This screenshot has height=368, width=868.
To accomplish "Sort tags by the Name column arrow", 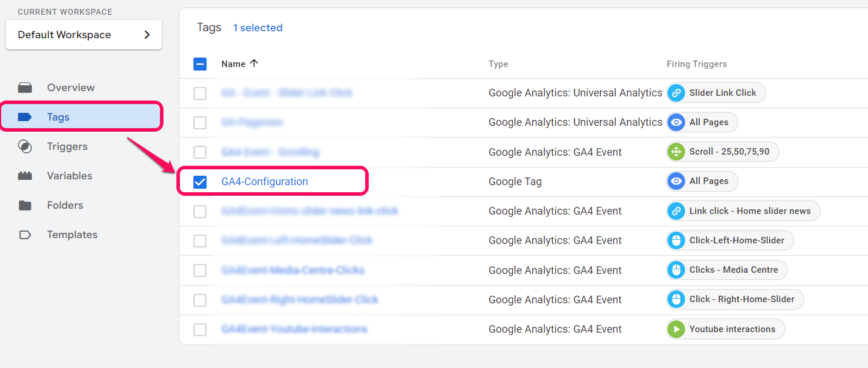I will [254, 63].
